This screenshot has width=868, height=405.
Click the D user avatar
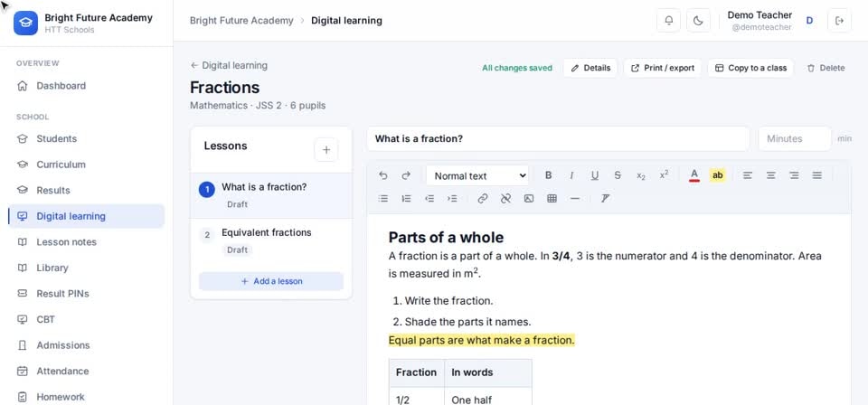(x=809, y=21)
